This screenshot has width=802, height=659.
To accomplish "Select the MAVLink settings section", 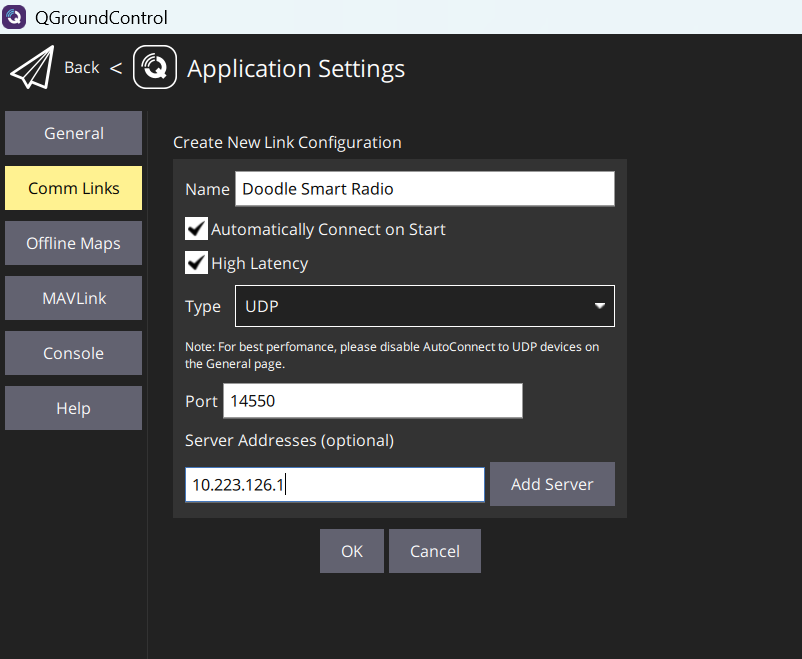I will 73,297.
